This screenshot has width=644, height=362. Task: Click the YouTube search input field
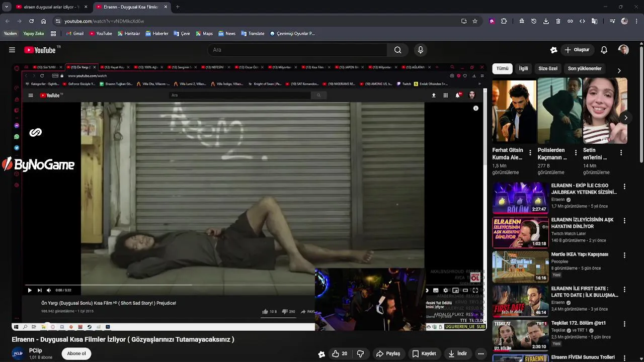pyautogui.click(x=297, y=50)
